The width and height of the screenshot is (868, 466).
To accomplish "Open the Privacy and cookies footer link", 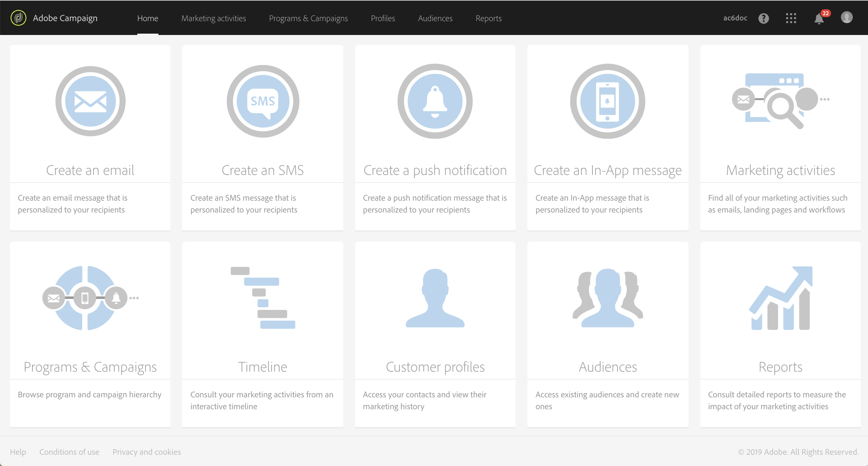I will [147, 452].
